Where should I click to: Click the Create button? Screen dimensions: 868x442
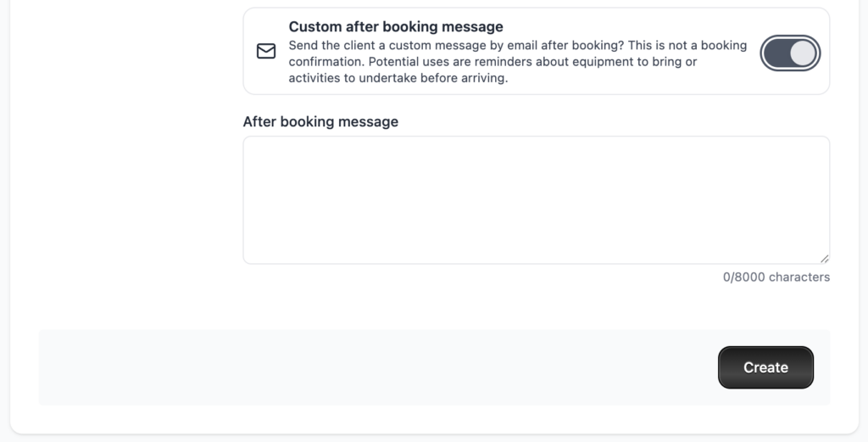coord(765,367)
